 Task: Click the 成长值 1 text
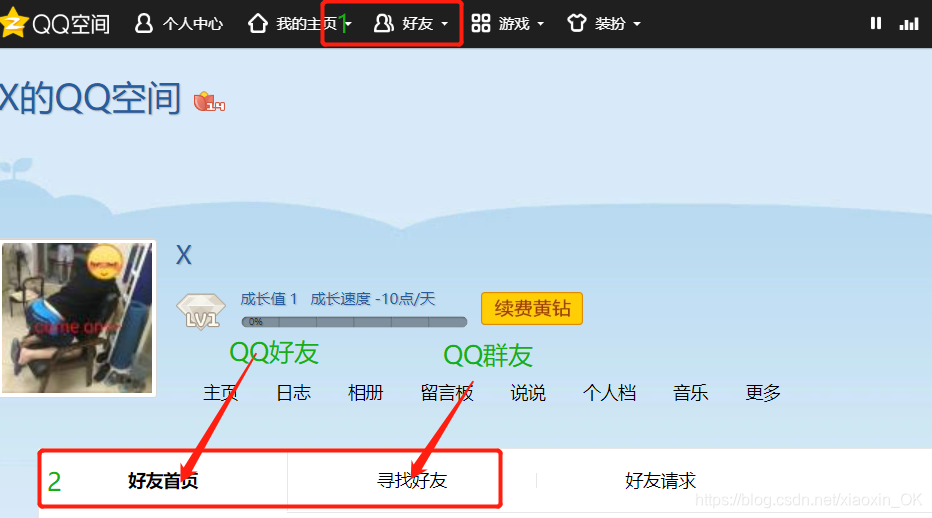[x=269, y=299]
